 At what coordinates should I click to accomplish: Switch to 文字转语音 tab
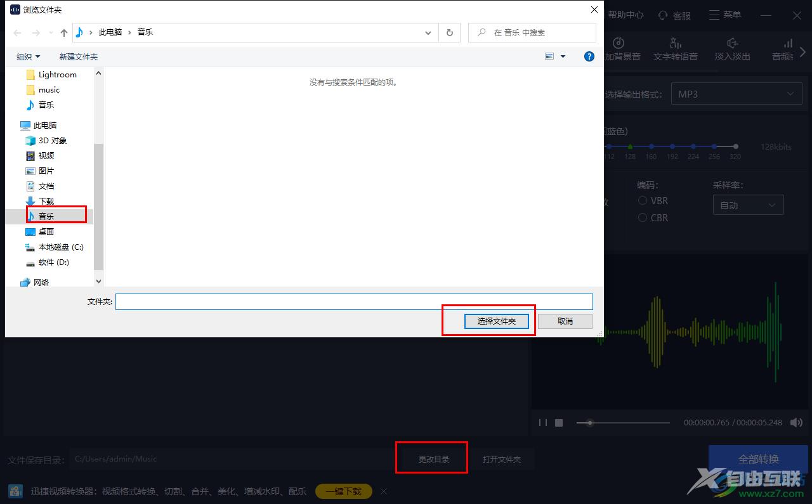pos(676,49)
